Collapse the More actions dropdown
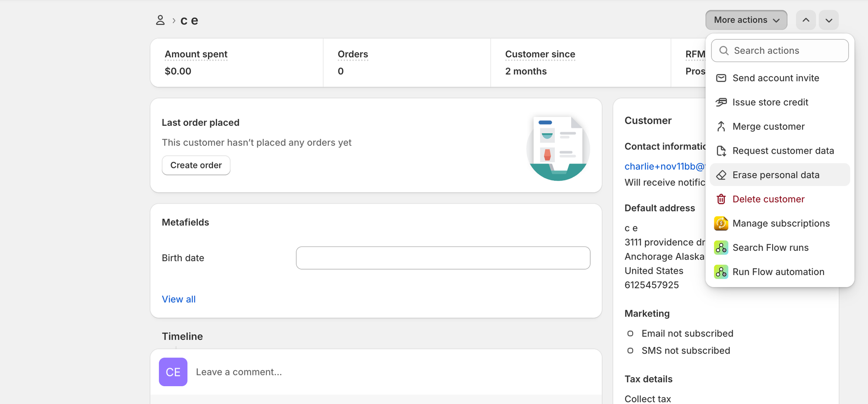 point(746,20)
